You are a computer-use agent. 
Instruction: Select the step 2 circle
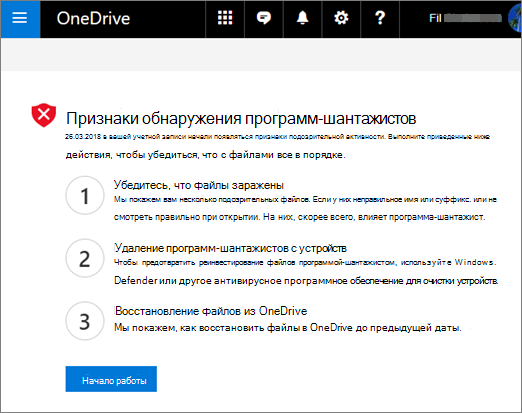point(85,258)
